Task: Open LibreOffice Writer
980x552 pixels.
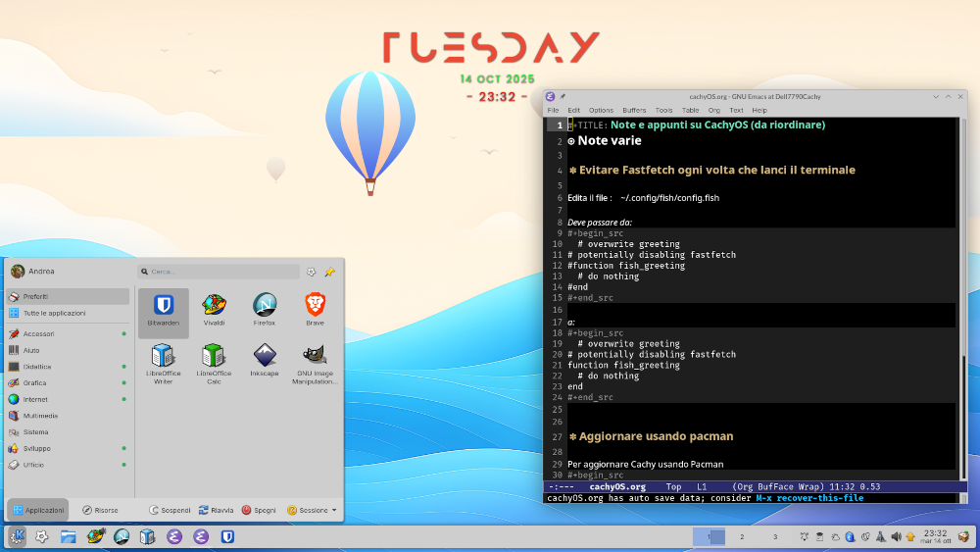Action: pos(163,361)
